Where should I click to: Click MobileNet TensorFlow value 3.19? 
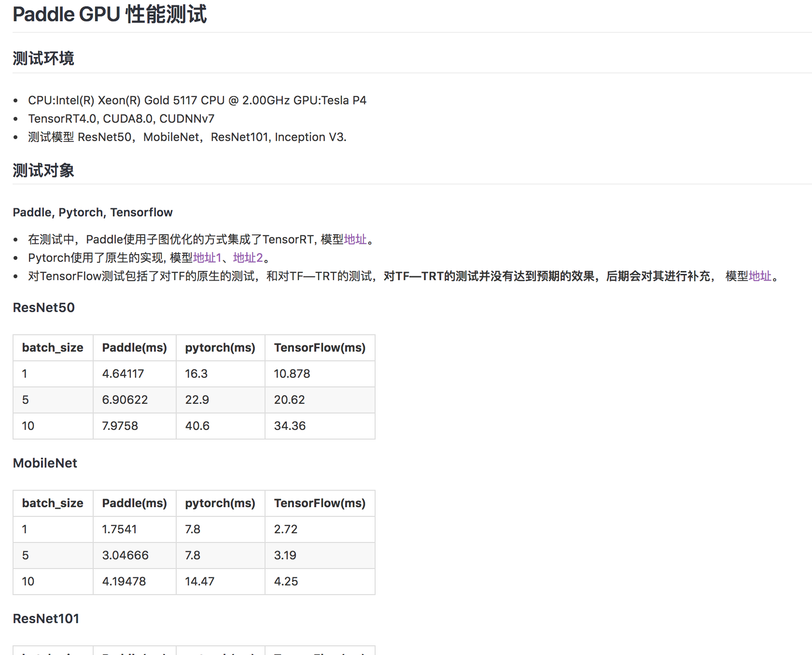point(285,555)
